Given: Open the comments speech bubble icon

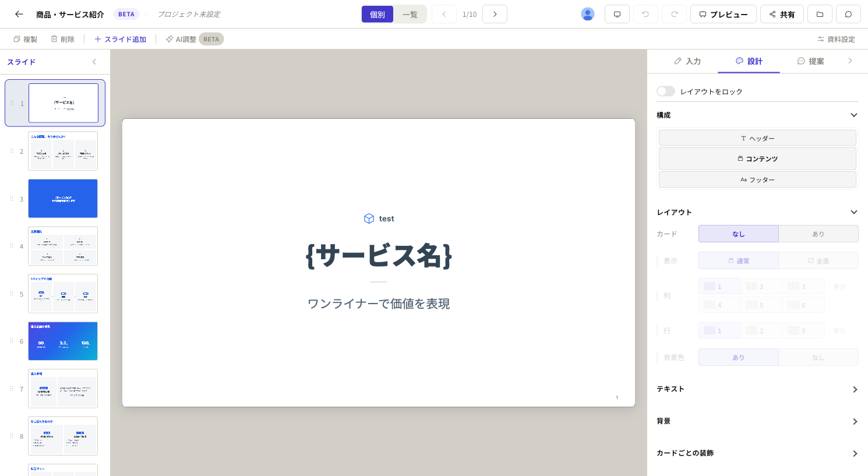Looking at the screenshot, I should coord(848,14).
